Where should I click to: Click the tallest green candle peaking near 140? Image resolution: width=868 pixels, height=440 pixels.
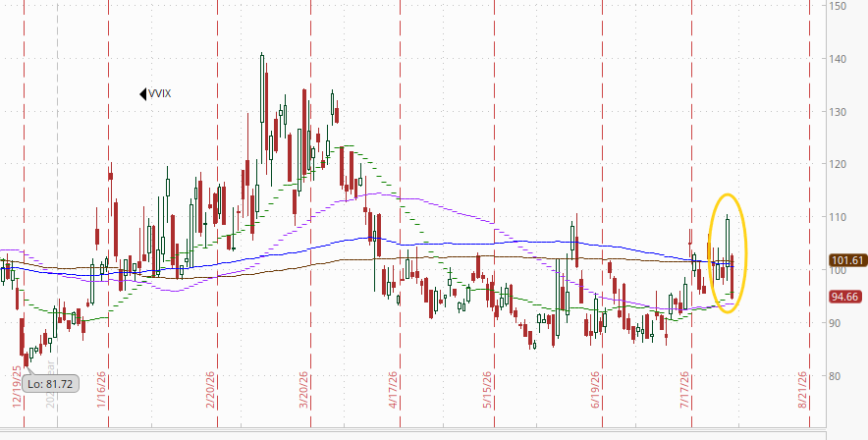click(262, 88)
